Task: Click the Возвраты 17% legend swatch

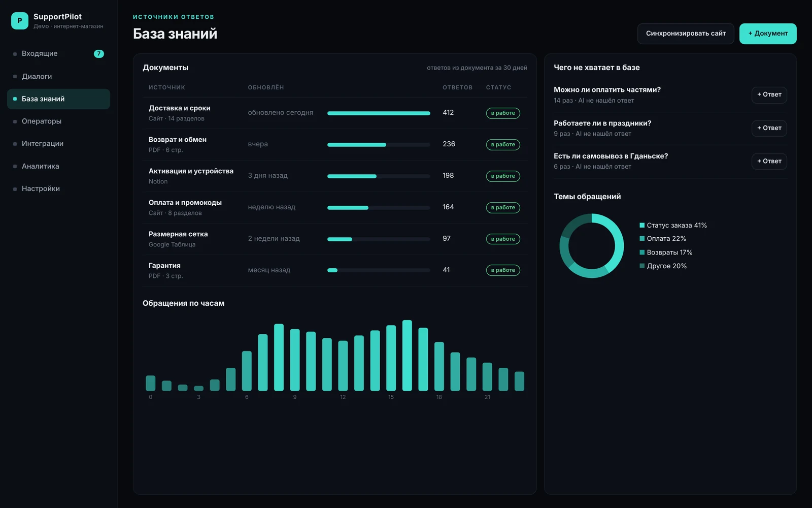Action: 642,252
